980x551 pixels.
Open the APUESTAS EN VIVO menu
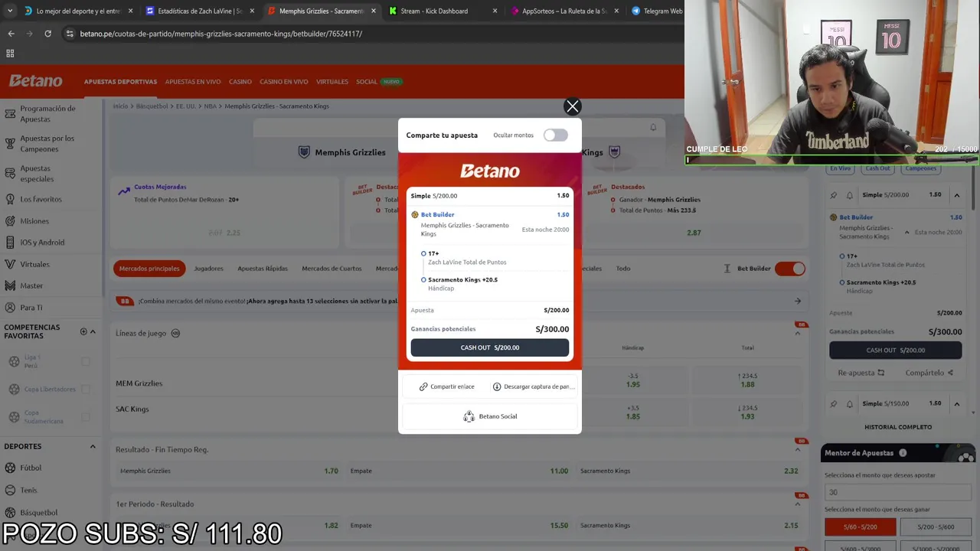pos(193,82)
